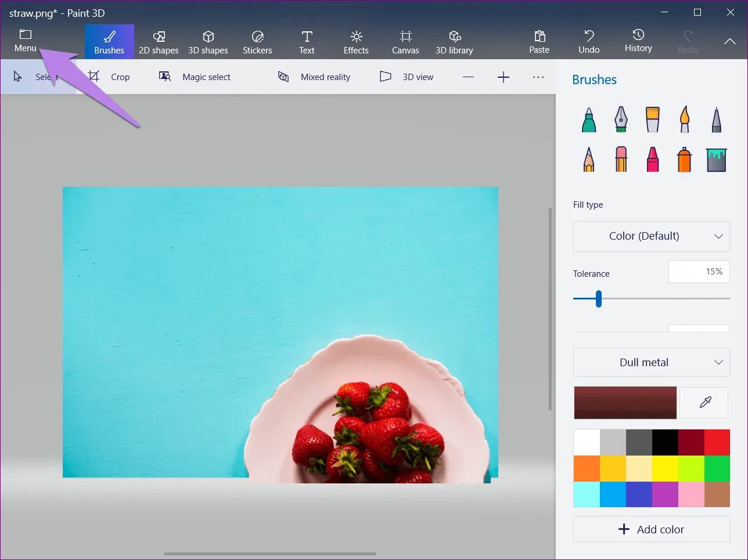Screen dimensions: 748x560
Task: Toggle Mixed reality view
Action: coord(314,77)
